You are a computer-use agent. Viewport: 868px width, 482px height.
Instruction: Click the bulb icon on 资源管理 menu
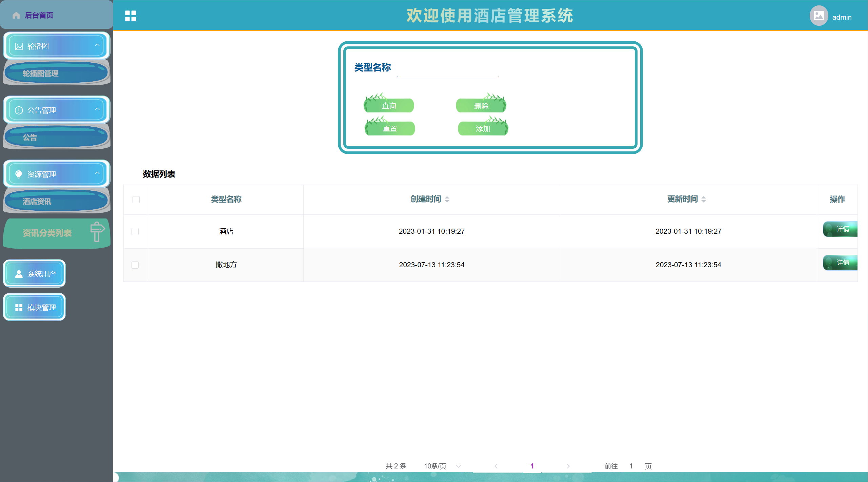[19, 174]
